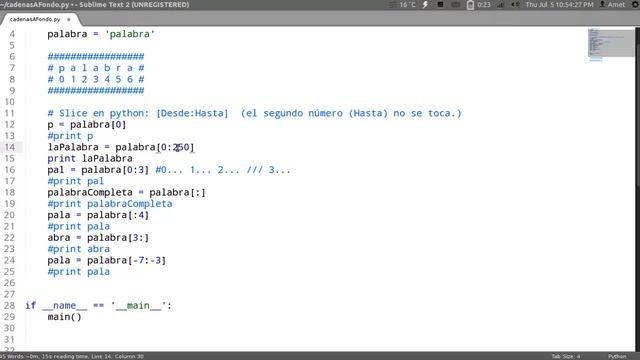Click the '#0... 1... 2... /// 3...' comment
This screenshot has height=360, width=640.
tap(223, 170)
